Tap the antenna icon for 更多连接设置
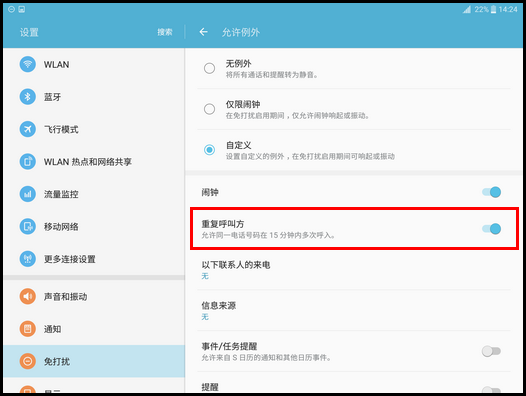 click(x=28, y=259)
